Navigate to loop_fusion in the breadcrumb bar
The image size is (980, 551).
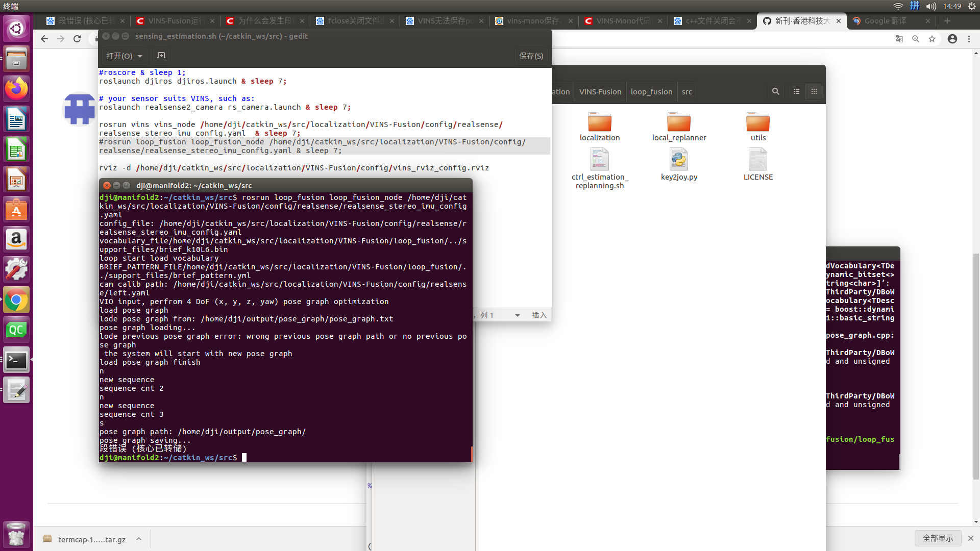click(x=651, y=91)
